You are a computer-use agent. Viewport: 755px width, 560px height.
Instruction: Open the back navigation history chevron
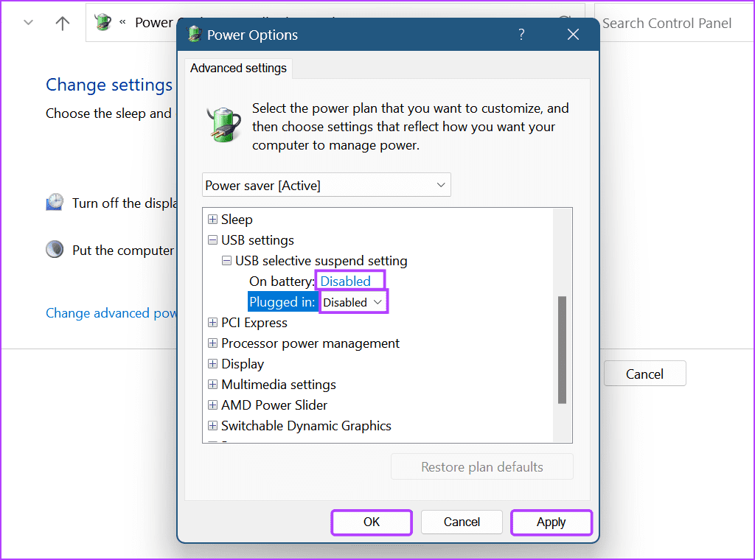(28, 22)
